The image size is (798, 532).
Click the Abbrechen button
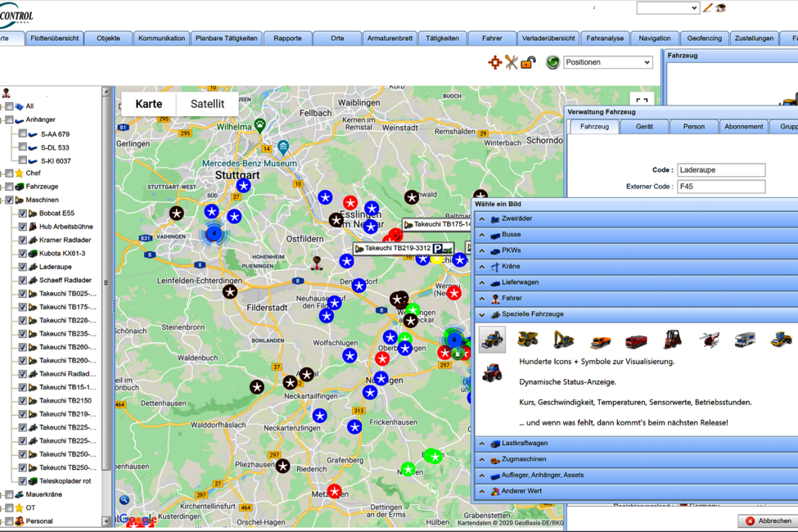pos(769,521)
